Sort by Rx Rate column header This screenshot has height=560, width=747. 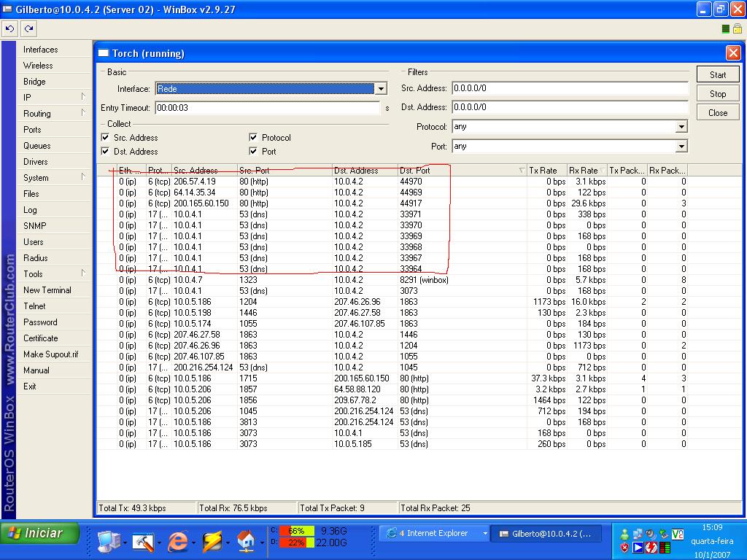(587, 171)
